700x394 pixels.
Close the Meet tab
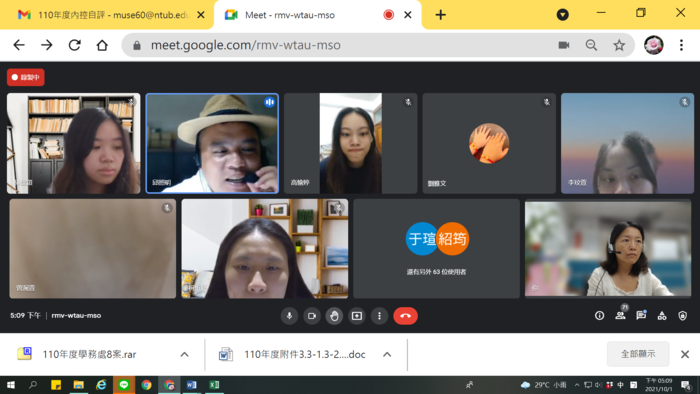pos(408,15)
